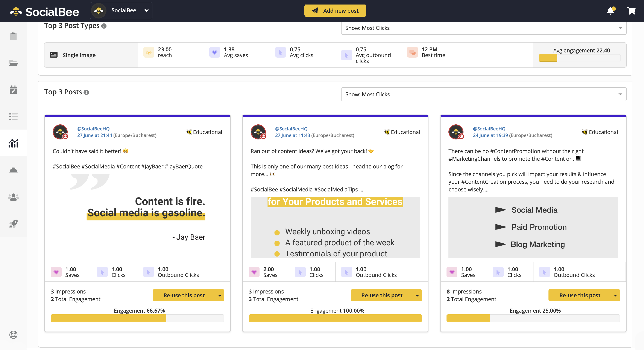This screenshot has width=644, height=350.
Task: Open Show: Most Clicks dropdown for Top 3 Posts
Action: (483, 94)
